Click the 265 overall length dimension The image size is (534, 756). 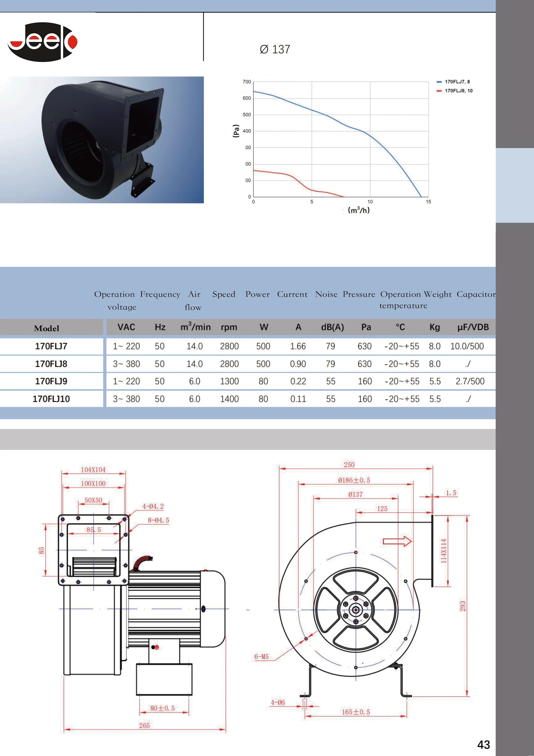(x=144, y=725)
